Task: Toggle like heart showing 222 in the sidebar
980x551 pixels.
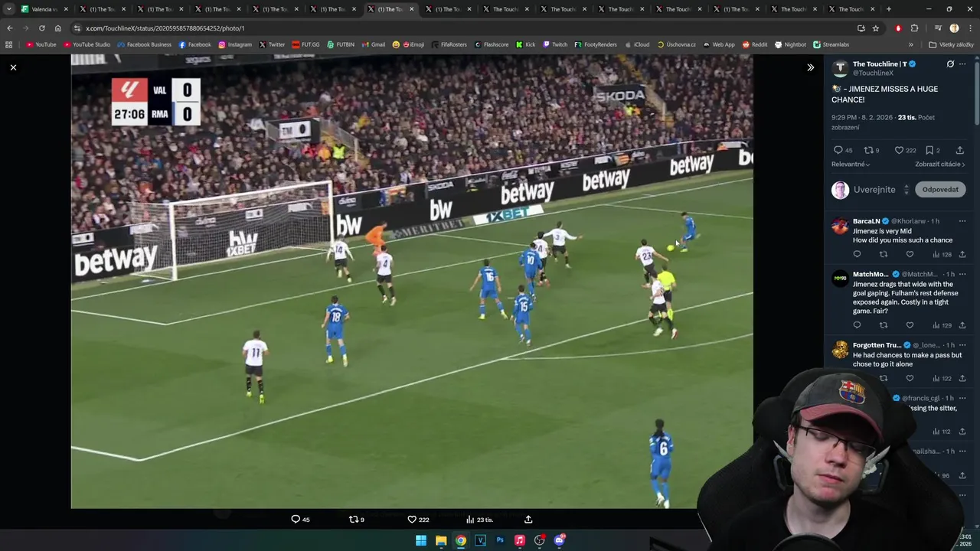Action: [x=899, y=150]
